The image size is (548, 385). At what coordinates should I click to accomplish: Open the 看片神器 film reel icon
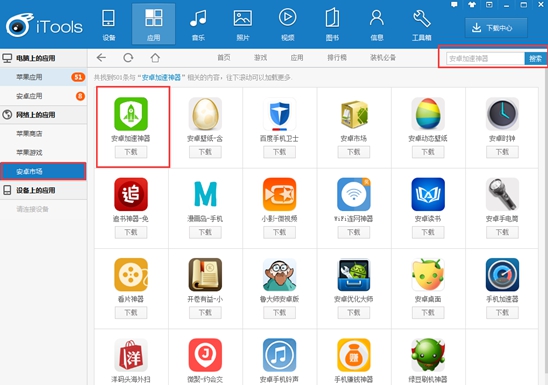(x=131, y=275)
